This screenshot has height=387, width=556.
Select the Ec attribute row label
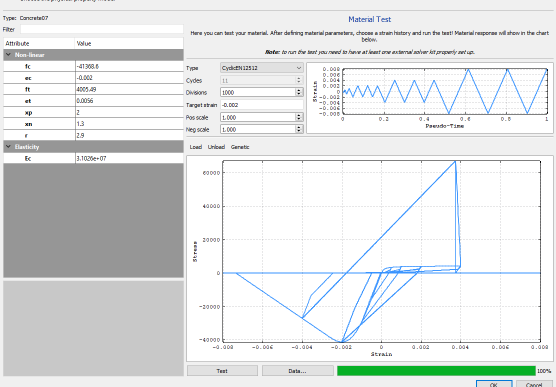click(28, 158)
